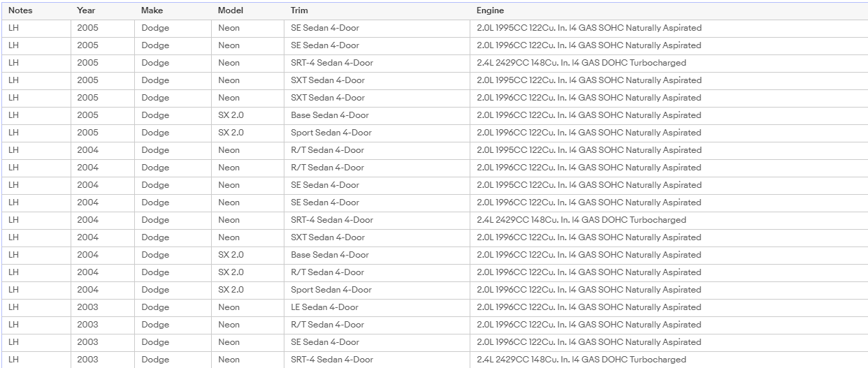Click 2004 SX 2.0 Base Sedan row model

pyautogui.click(x=247, y=255)
